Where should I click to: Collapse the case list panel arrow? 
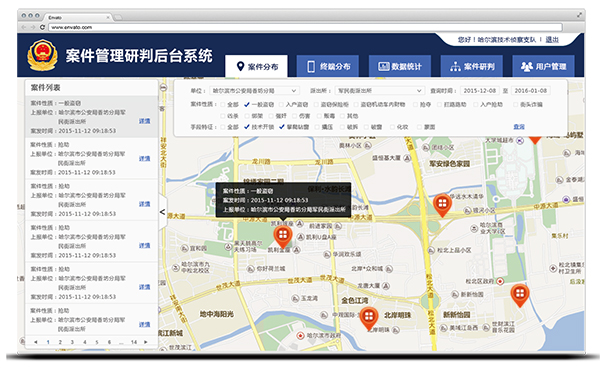coord(163,212)
